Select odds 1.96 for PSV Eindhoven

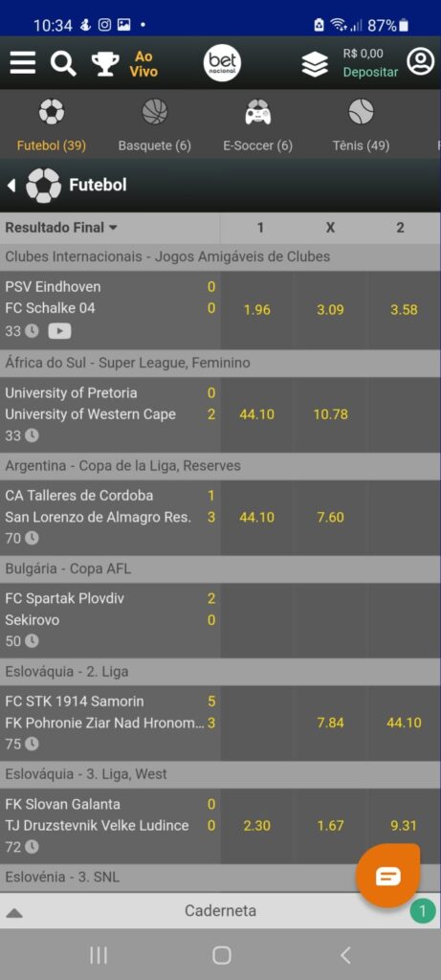tap(256, 310)
